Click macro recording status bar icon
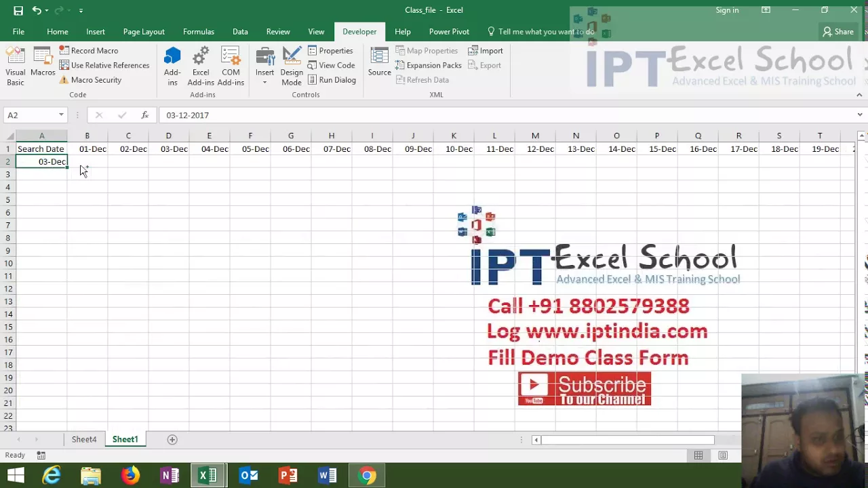Screen dimensions: 868x488 (x=41, y=455)
